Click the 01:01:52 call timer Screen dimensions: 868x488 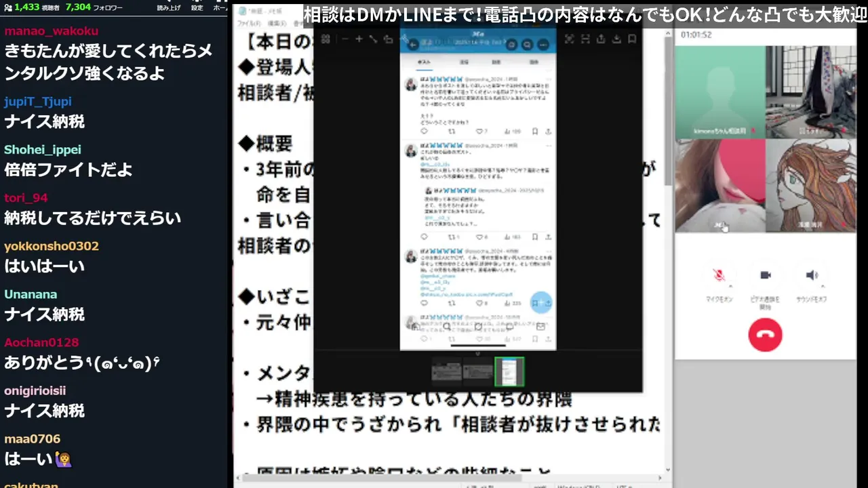click(696, 35)
